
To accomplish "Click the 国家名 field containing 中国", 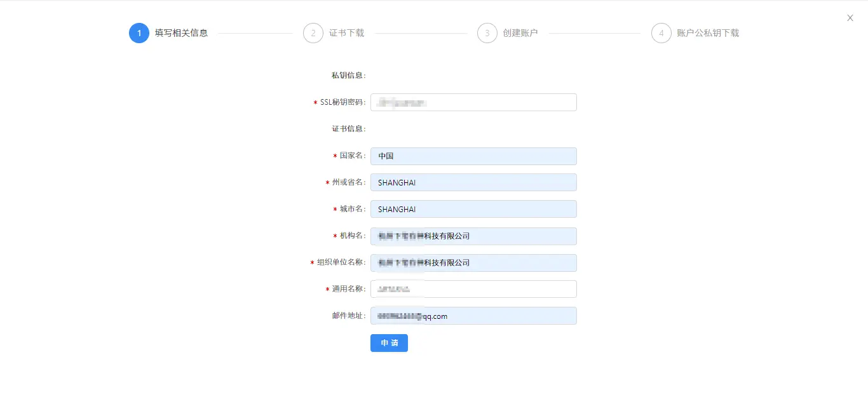I will (473, 156).
